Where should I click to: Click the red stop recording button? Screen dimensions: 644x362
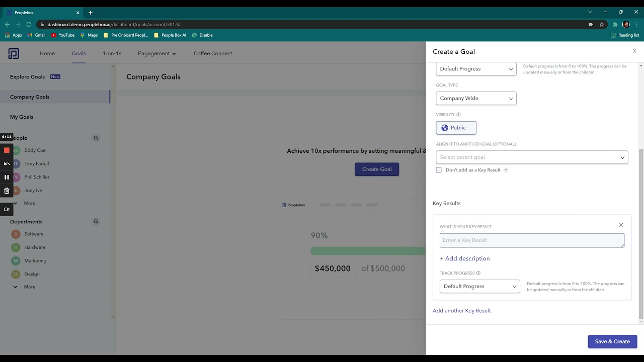(x=7, y=150)
